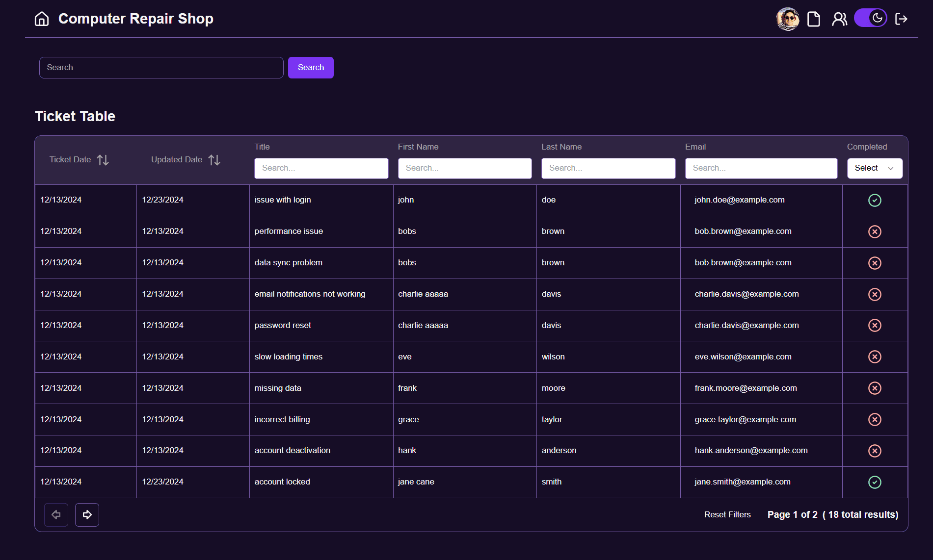This screenshot has width=933, height=560.
Task: Click incomplete X icon for password reset ticket
Action: (x=874, y=326)
